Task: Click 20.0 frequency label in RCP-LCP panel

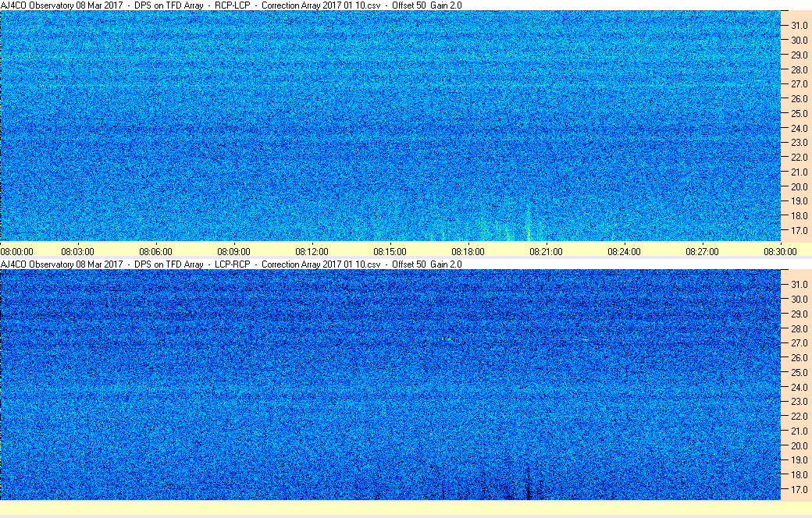Action: pos(799,186)
